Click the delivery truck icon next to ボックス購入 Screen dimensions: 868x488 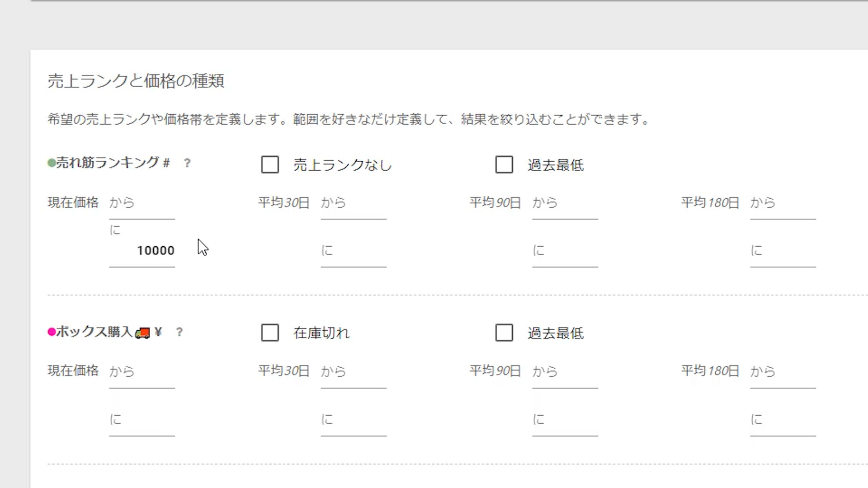click(143, 333)
